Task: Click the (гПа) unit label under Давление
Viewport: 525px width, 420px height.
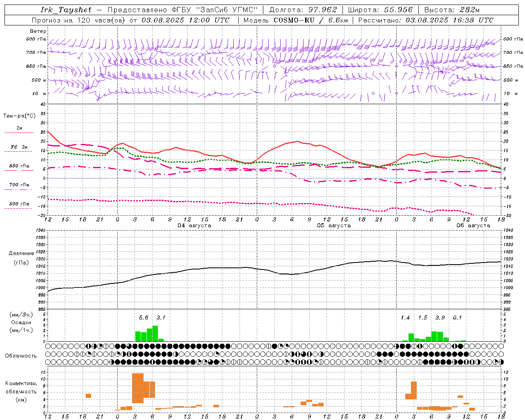Action: point(21,262)
